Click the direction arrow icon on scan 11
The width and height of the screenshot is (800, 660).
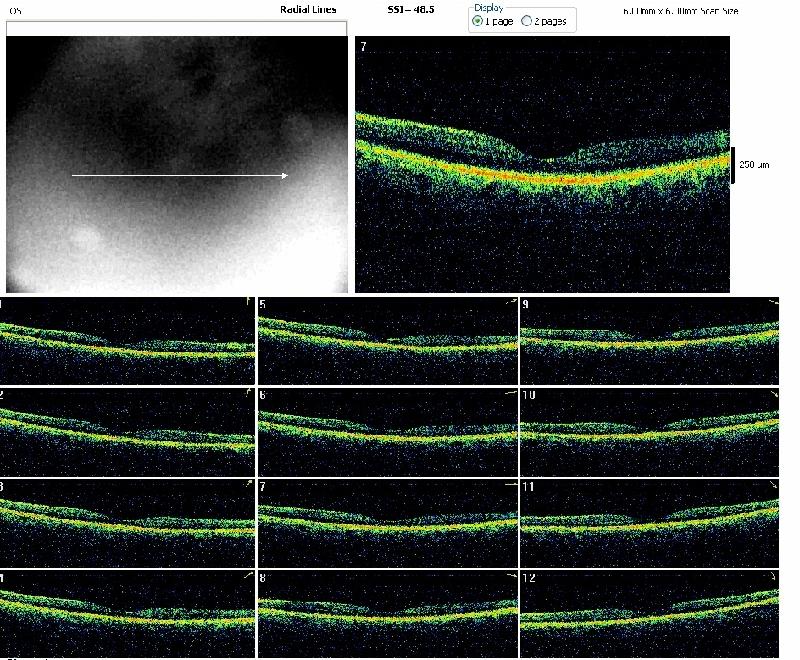772,485
